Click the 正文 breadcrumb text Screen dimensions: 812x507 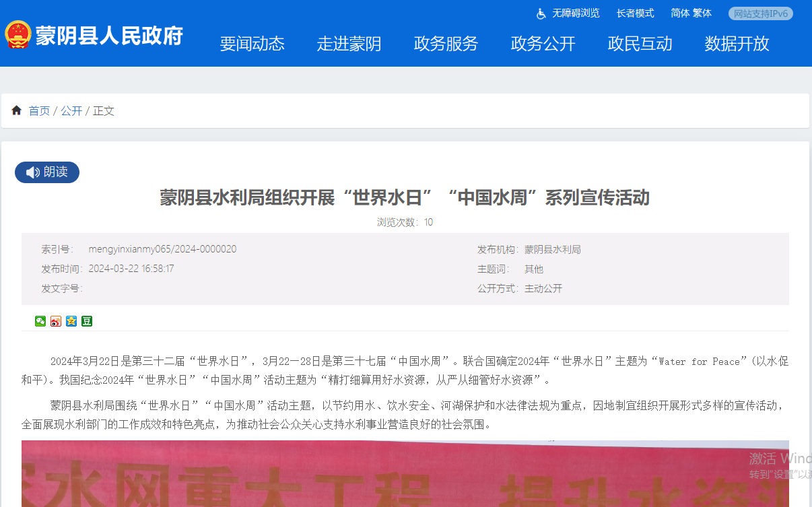coord(104,111)
